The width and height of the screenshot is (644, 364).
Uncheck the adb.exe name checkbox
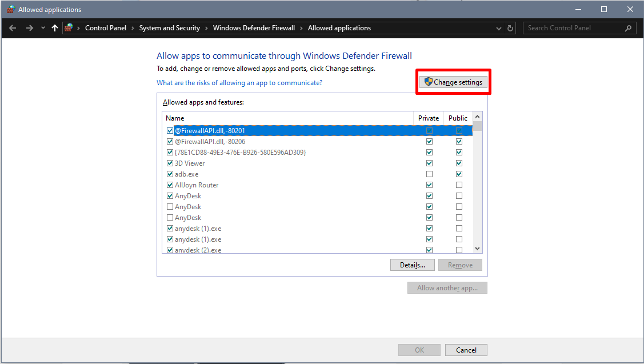point(170,174)
